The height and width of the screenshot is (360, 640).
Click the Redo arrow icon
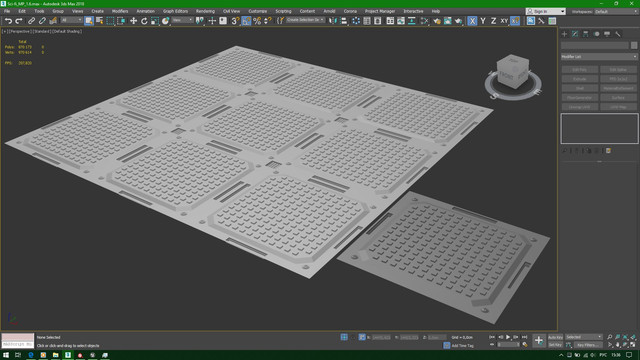(19, 21)
